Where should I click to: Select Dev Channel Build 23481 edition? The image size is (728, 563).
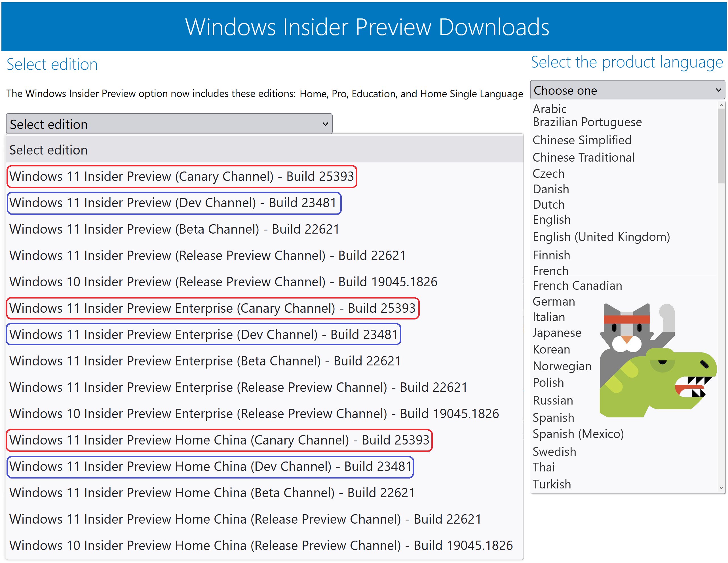(x=173, y=203)
